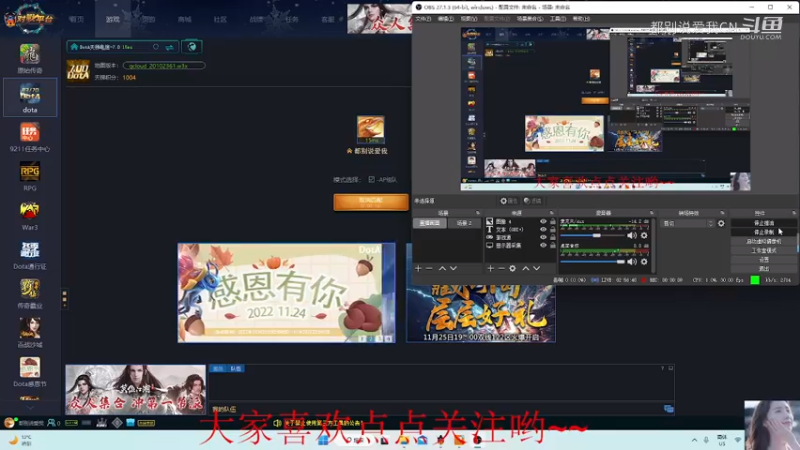Switch to the first platform nav tab

(x=77, y=19)
